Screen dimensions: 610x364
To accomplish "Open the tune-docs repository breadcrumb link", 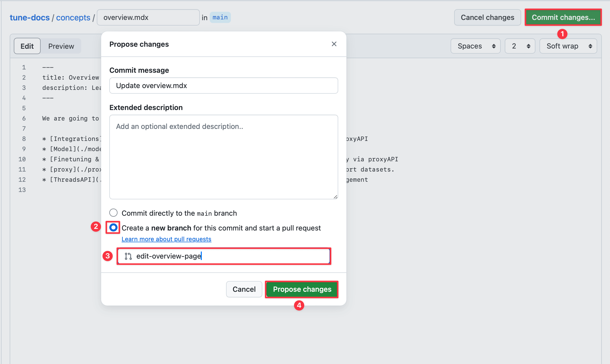I will coord(30,17).
